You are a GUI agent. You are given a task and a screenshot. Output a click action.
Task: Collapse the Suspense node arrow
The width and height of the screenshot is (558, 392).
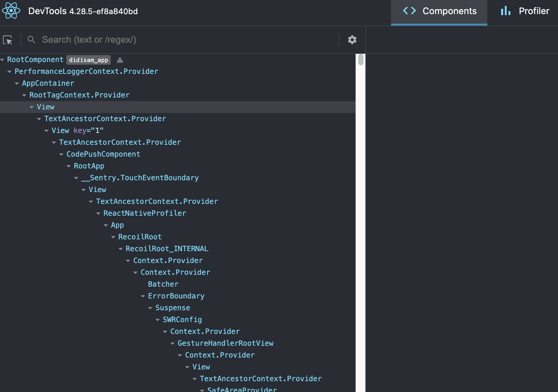tap(150, 308)
